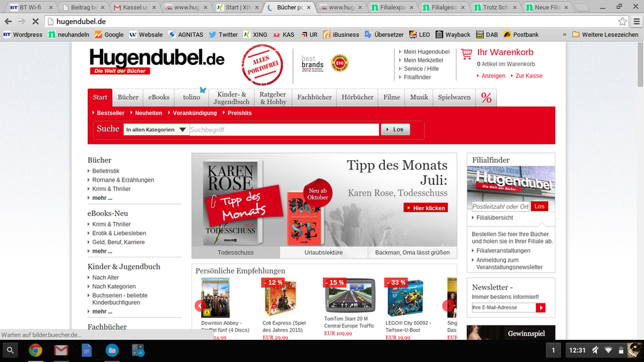
Task: Open the XING bookmark
Action: click(x=255, y=35)
